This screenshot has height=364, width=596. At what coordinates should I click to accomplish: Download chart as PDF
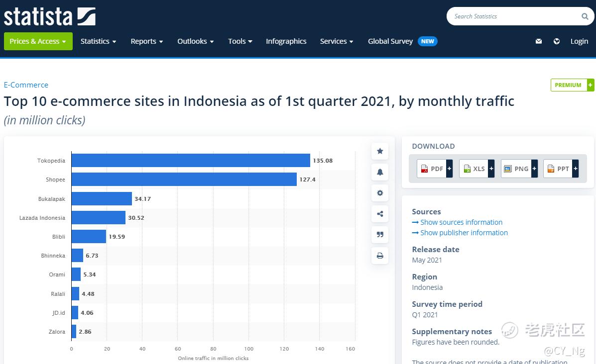435,169
